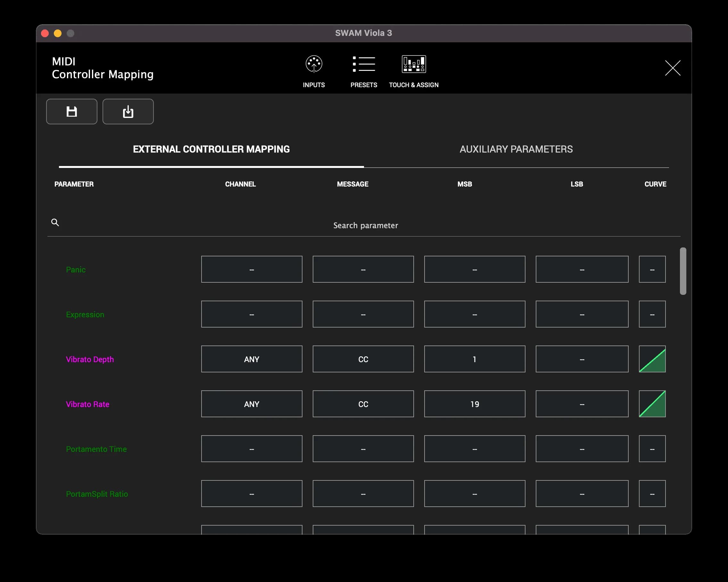
Task: Click the import mapping icon
Action: point(128,112)
